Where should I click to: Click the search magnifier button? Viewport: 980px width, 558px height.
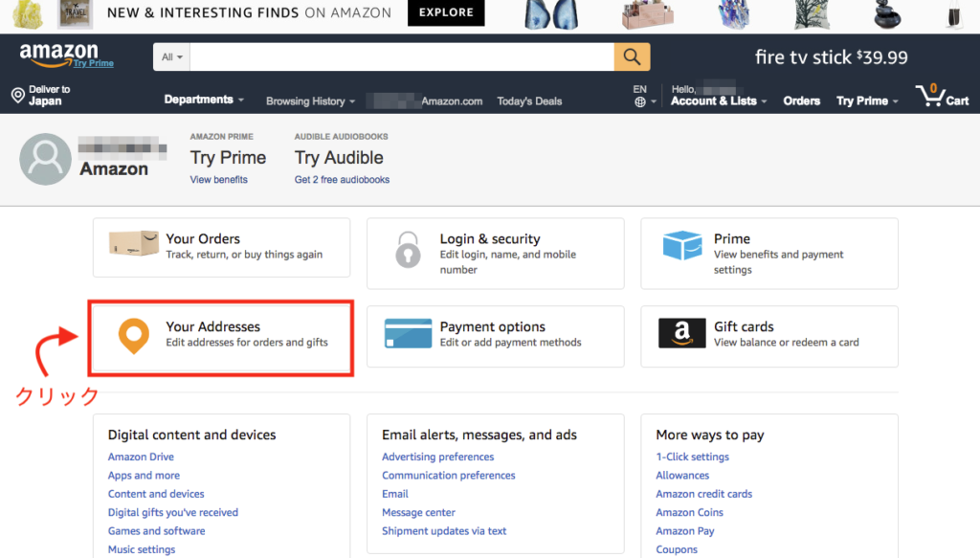pyautogui.click(x=632, y=56)
